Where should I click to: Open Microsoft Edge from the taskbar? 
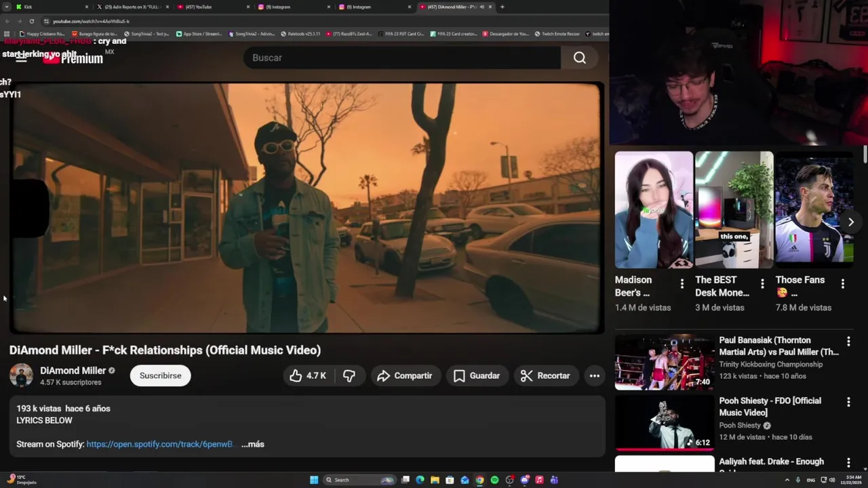click(x=420, y=480)
